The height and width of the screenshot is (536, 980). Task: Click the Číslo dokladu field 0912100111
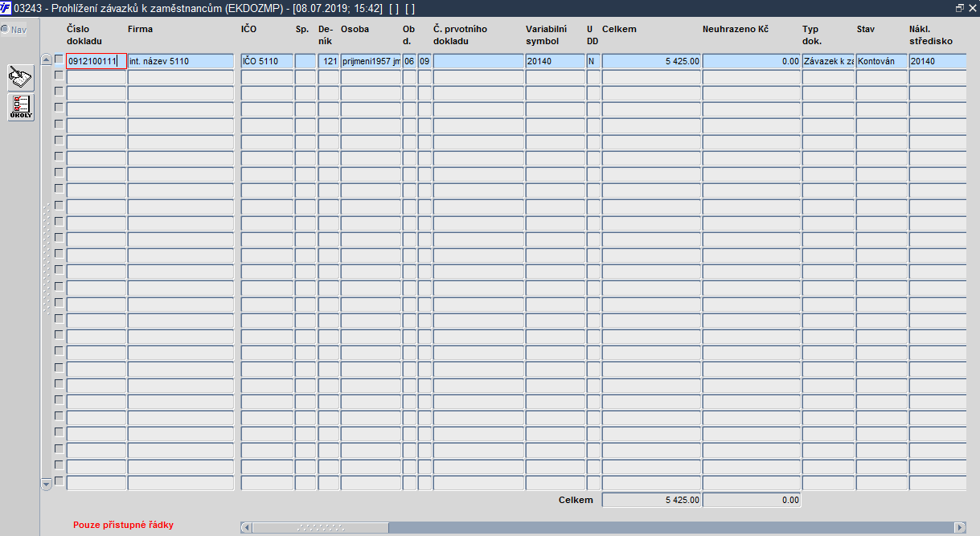96,60
